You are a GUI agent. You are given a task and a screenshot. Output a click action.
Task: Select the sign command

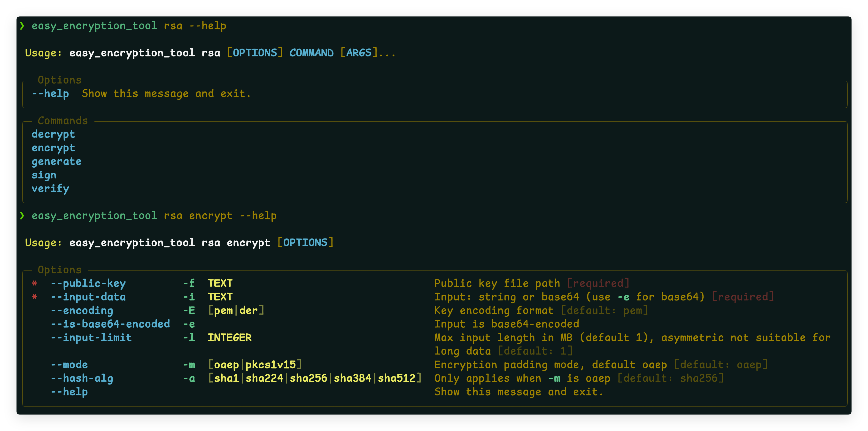(44, 175)
